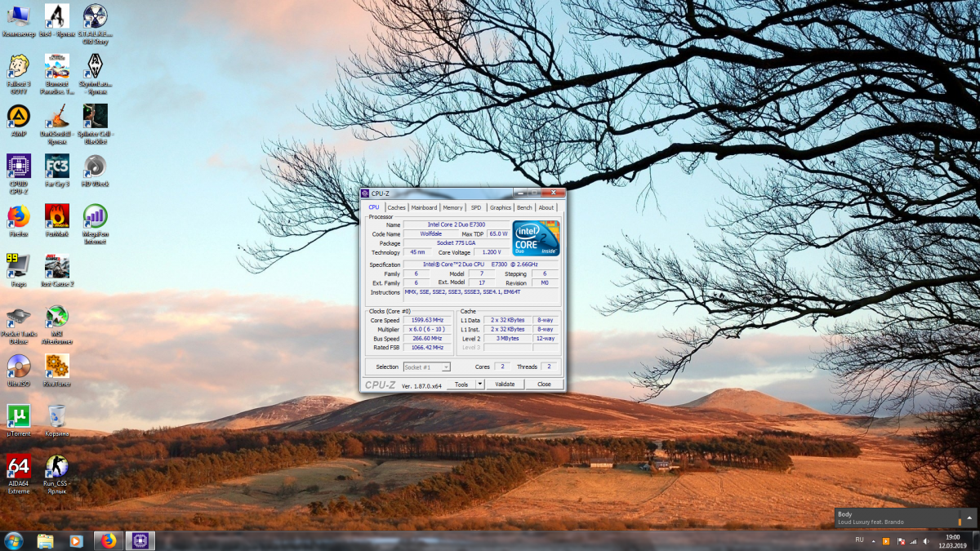Switch to the Graphics tab in CPU-Z
The image size is (980, 551).
pos(501,207)
